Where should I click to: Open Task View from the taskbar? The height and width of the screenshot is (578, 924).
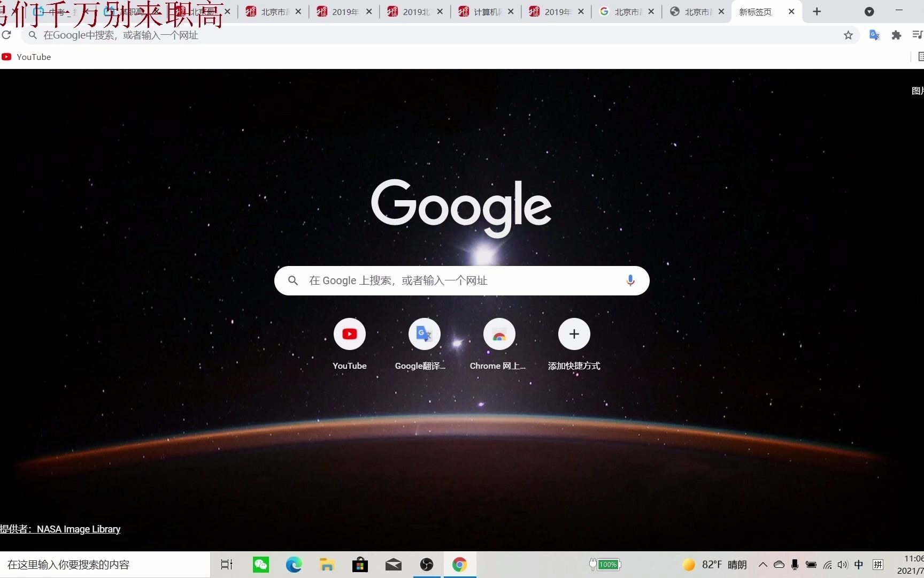tap(227, 565)
